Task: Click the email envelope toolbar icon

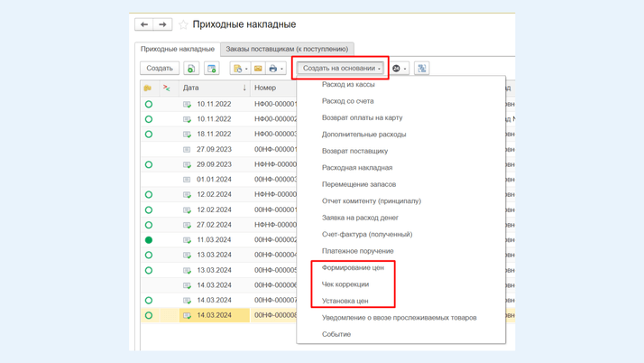Action: tap(258, 69)
